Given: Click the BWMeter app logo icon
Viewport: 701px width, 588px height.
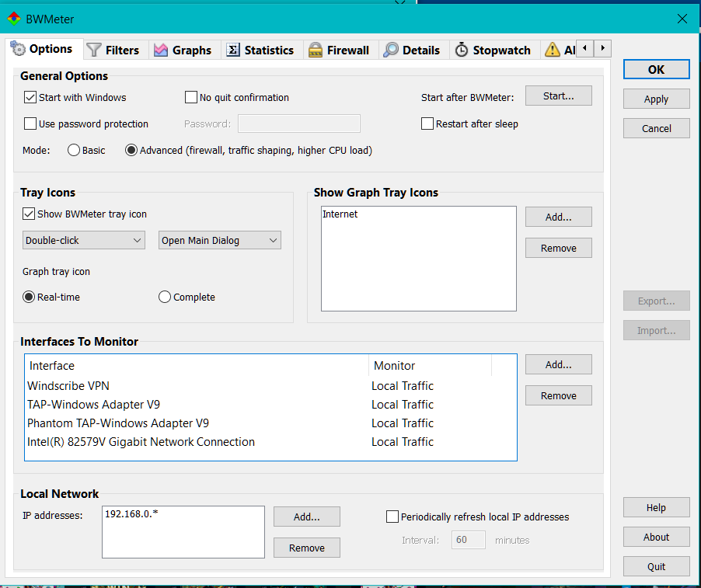Looking at the screenshot, I should coord(14,19).
